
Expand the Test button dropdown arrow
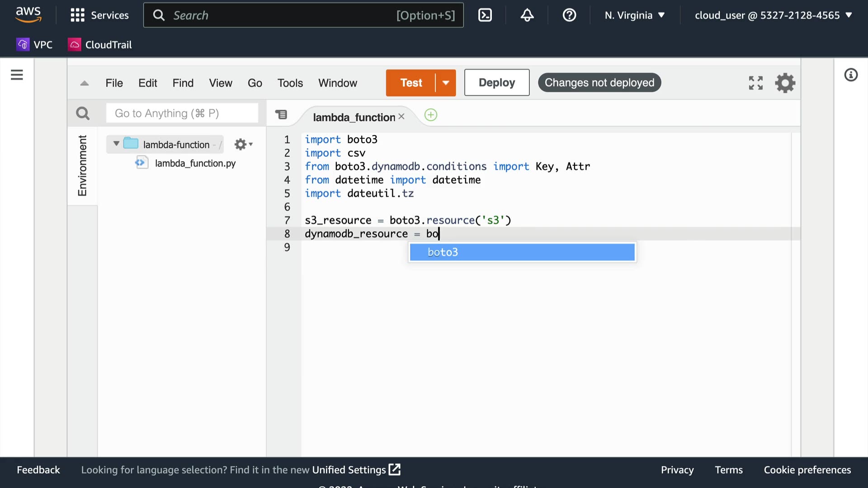point(446,83)
